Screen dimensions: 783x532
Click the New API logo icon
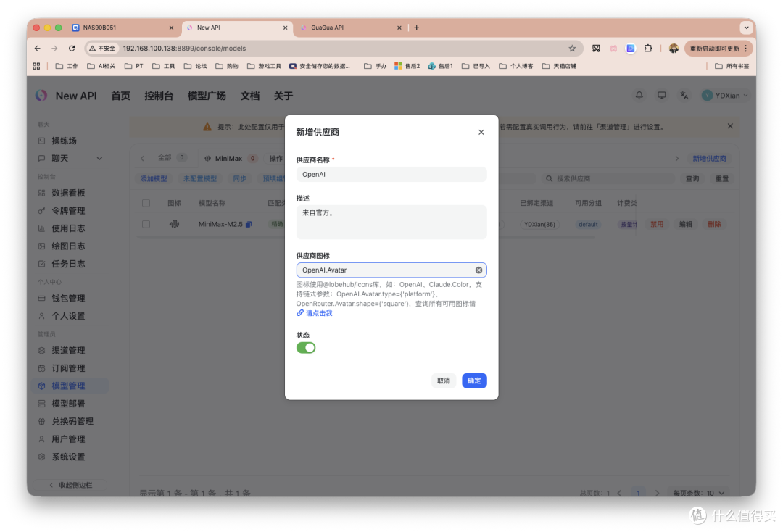coord(41,96)
